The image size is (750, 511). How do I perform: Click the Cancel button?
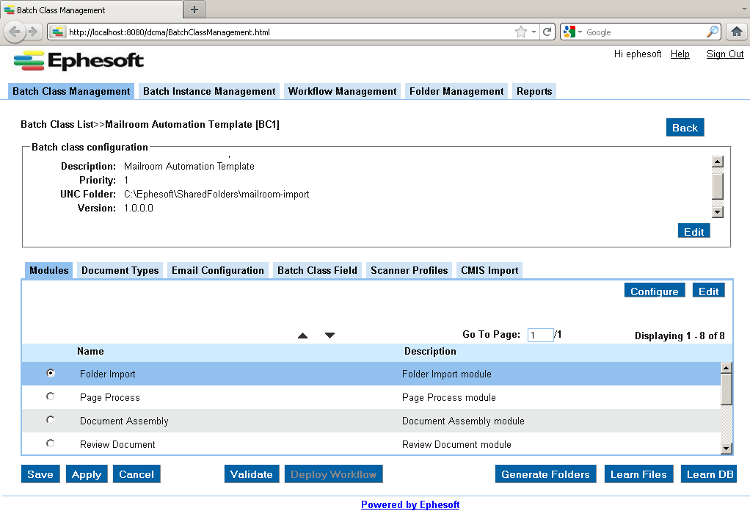(x=136, y=474)
